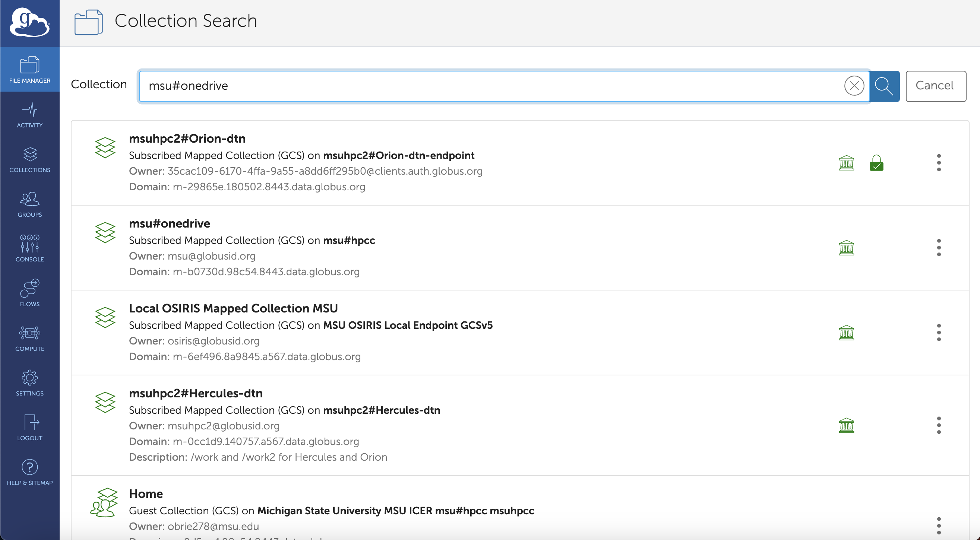Open three-dot menu for msu#onedrive
This screenshot has width=980, height=540.
939,248
